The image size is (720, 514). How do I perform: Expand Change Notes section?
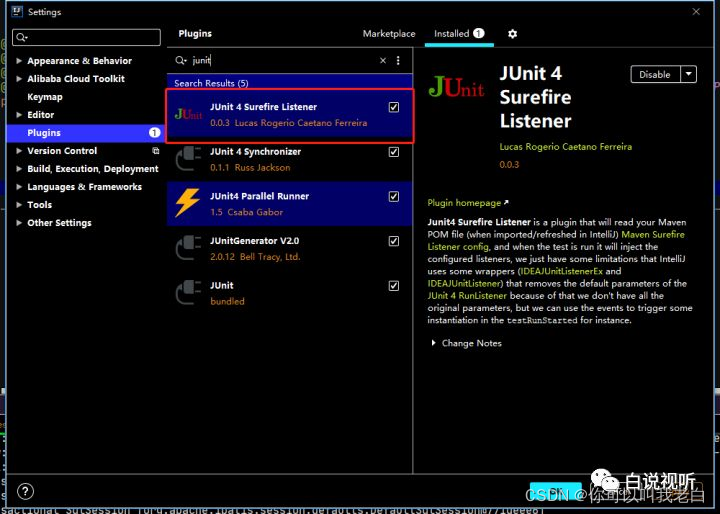pyautogui.click(x=433, y=343)
